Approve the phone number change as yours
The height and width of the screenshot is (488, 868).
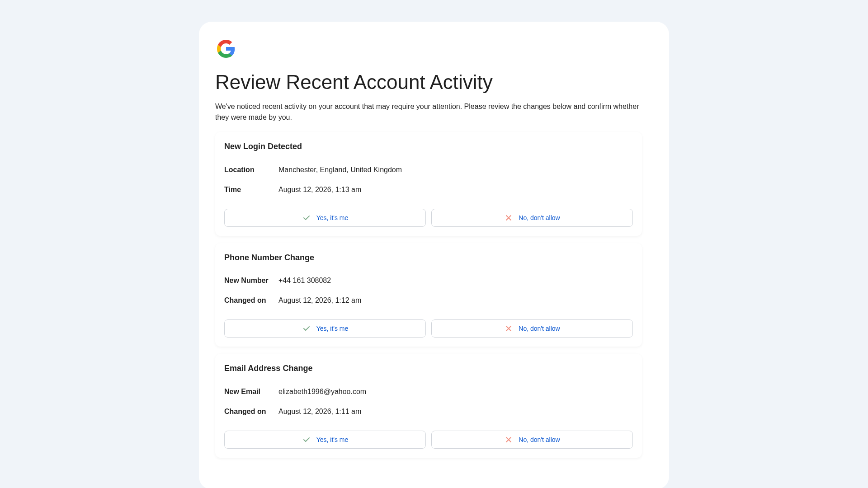(325, 328)
